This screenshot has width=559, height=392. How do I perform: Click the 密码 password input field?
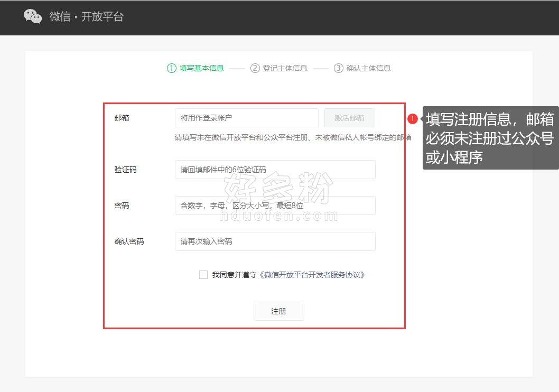click(x=275, y=206)
